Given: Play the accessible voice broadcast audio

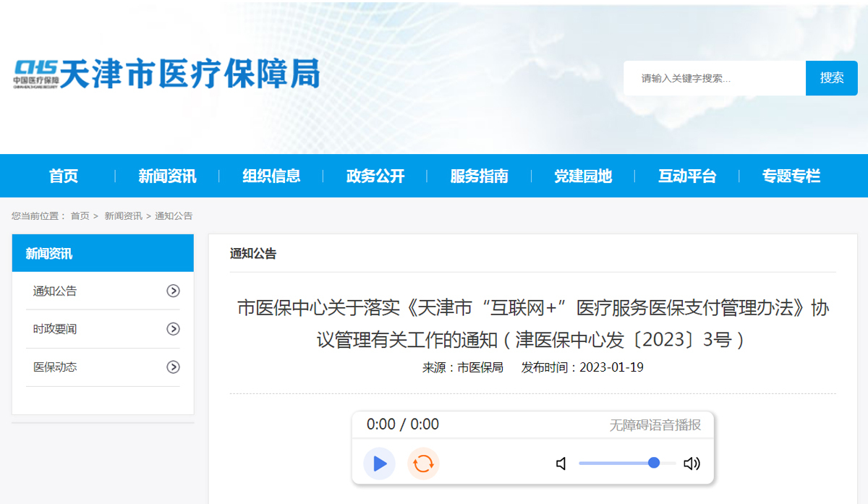Looking at the screenshot, I should 380,464.
